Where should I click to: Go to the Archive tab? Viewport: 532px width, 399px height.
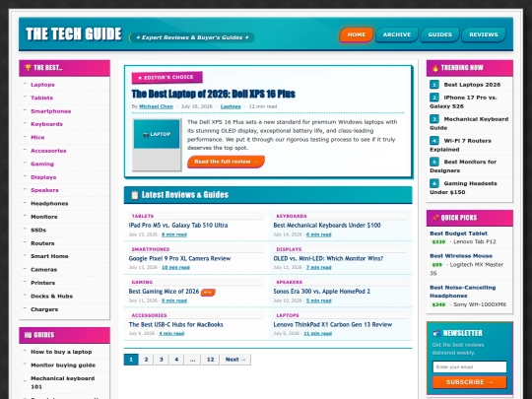coord(397,34)
